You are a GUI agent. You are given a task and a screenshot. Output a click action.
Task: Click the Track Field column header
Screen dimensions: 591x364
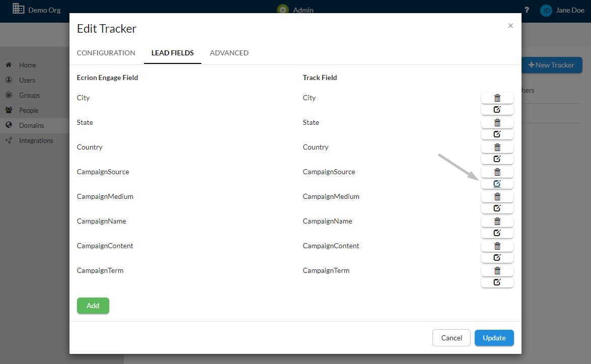click(x=320, y=78)
